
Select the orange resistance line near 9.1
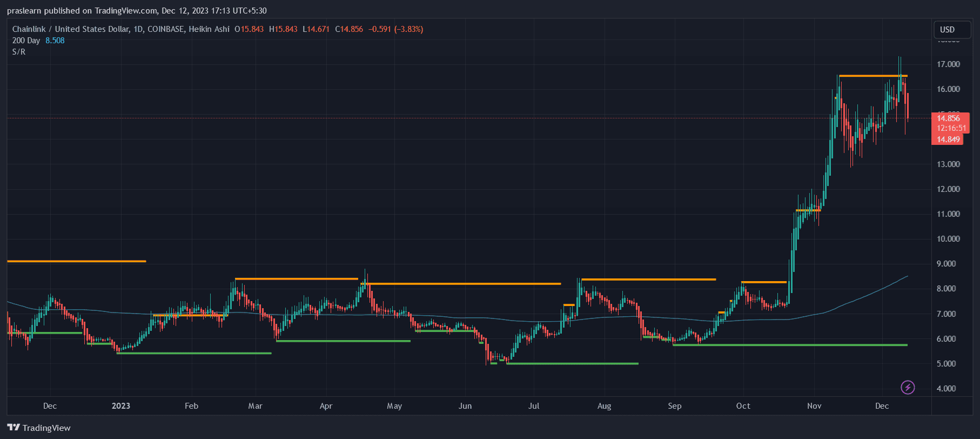[x=76, y=261]
